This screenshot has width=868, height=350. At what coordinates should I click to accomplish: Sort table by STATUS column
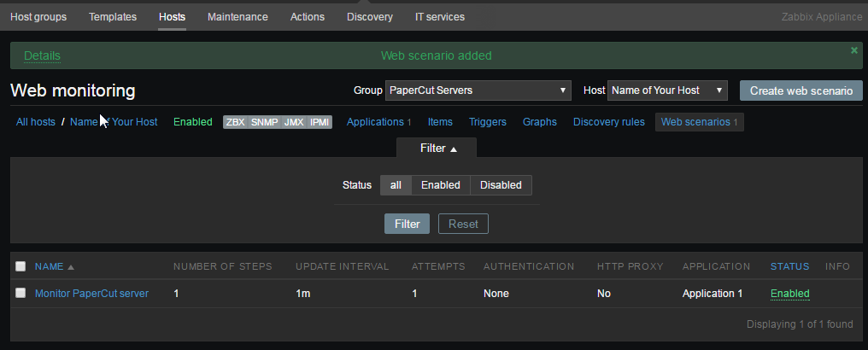coord(790,266)
